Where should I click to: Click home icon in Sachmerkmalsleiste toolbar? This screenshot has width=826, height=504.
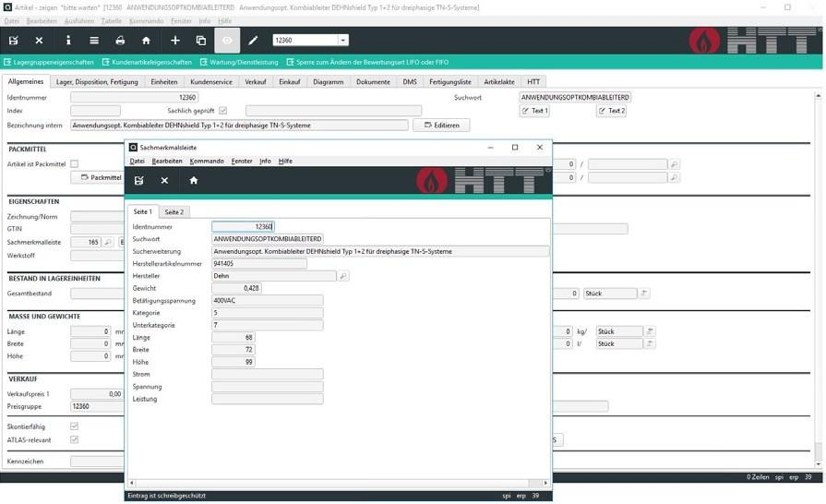pos(194,180)
